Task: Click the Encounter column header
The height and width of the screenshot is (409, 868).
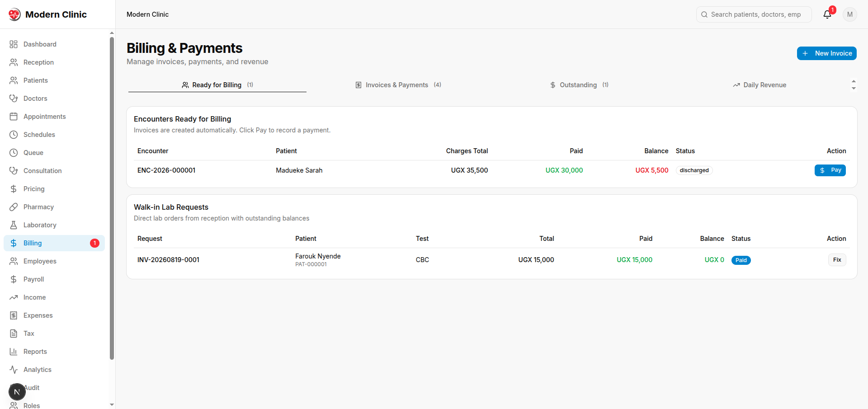Action: tap(153, 151)
